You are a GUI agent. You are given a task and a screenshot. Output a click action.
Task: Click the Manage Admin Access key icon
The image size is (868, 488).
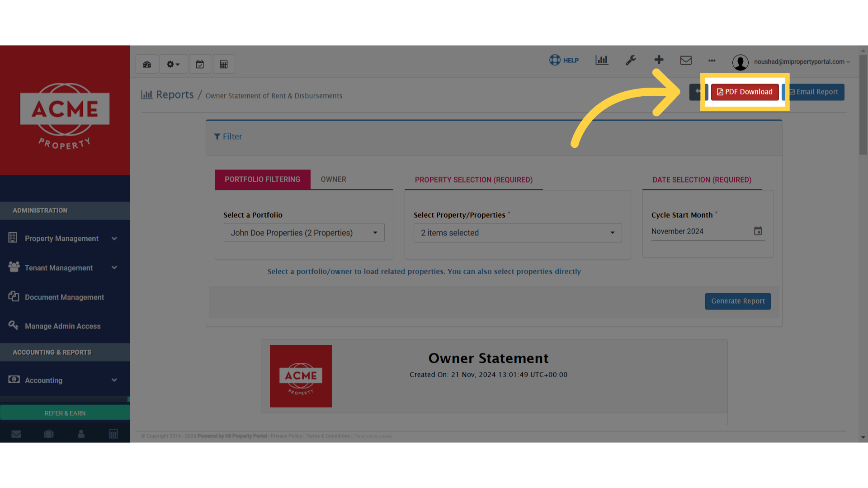pos(13,325)
